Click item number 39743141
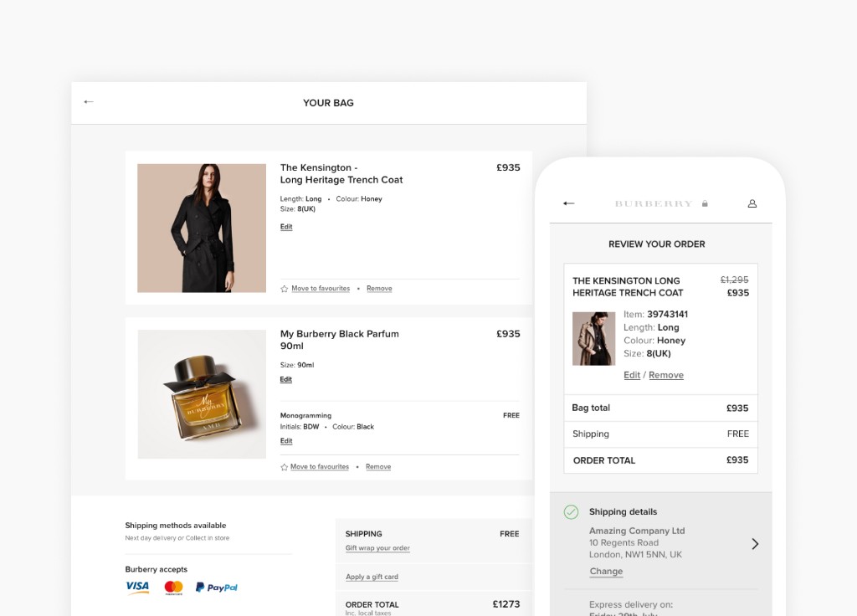Screen dimensions: 857x616 (x=667, y=315)
